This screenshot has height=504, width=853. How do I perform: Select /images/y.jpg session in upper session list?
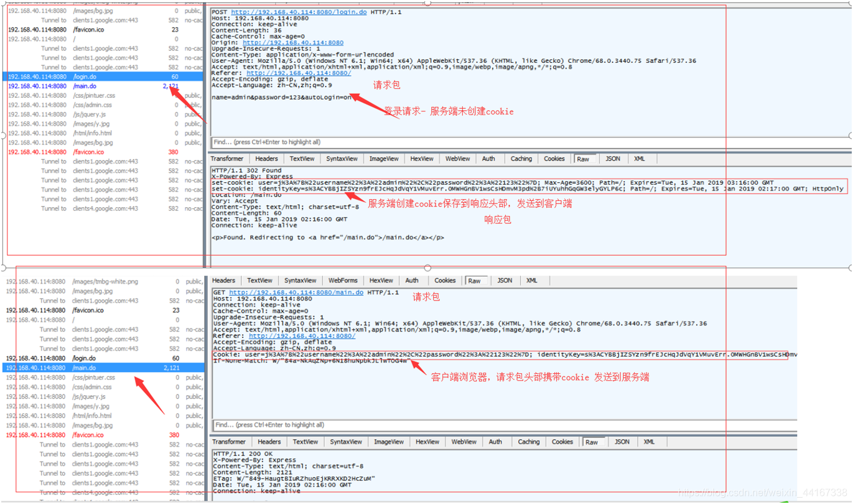[103, 123]
